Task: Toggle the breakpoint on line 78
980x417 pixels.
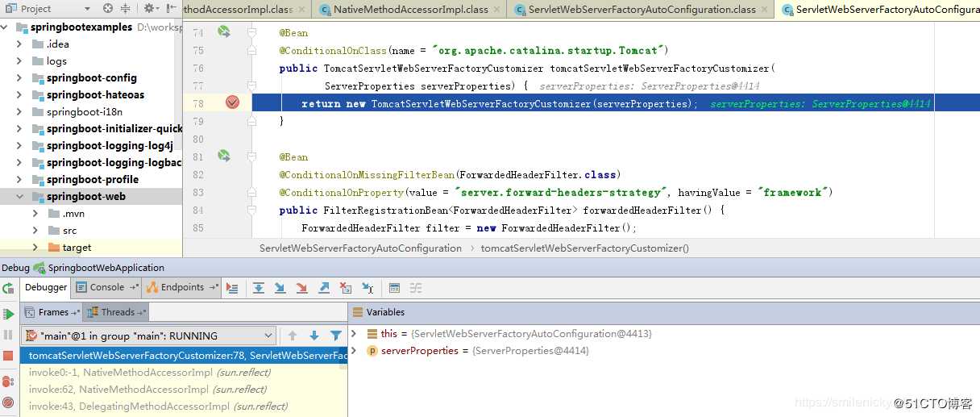Action: (232, 102)
